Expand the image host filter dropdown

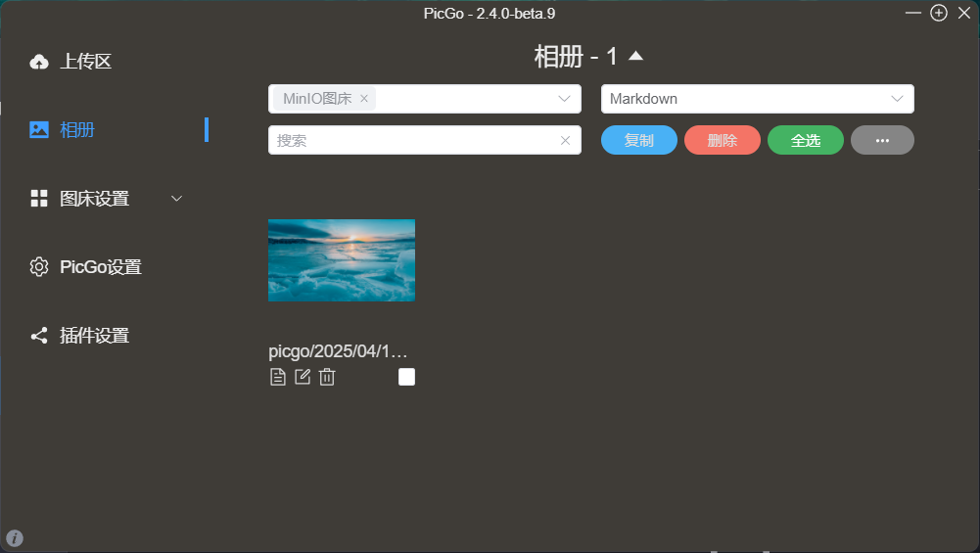coord(564,99)
